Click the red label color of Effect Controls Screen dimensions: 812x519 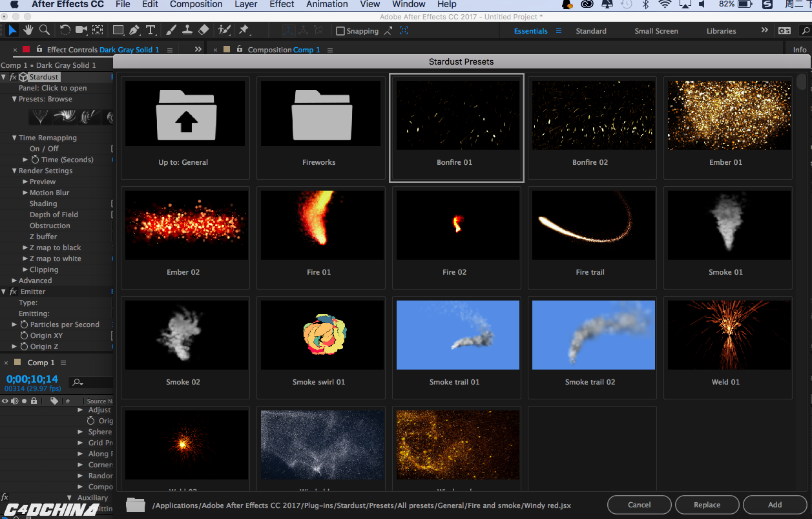click(x=26, y=49)
